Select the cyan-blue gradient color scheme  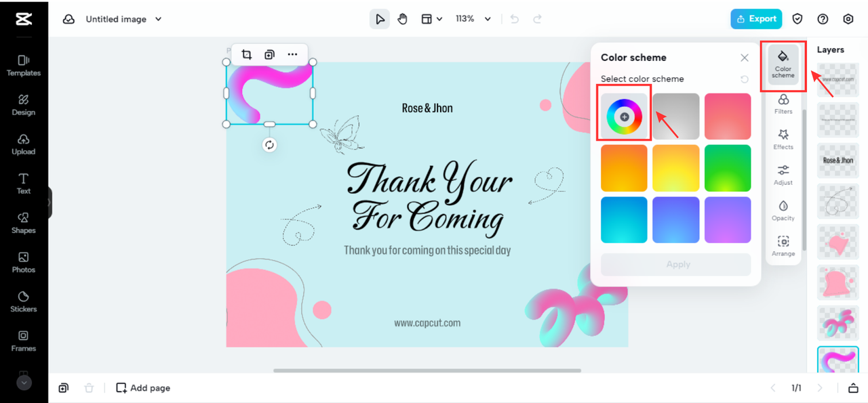tap(624, 219)
